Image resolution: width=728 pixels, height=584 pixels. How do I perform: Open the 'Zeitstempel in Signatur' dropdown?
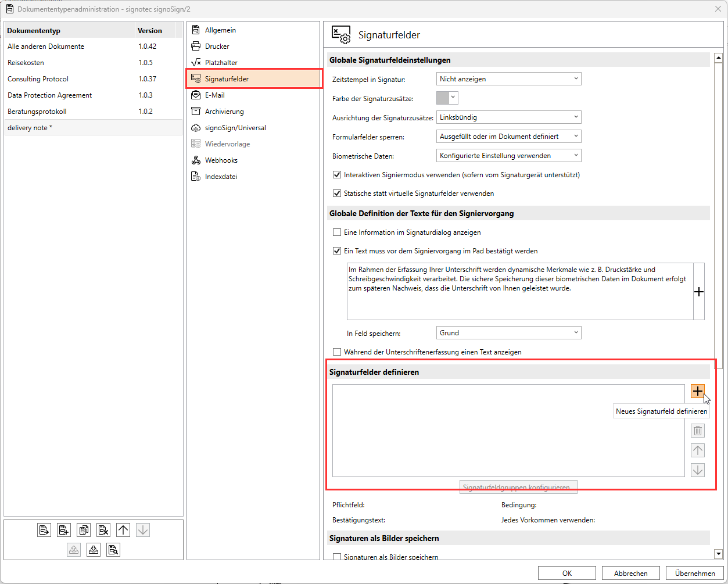coord(508,79)
